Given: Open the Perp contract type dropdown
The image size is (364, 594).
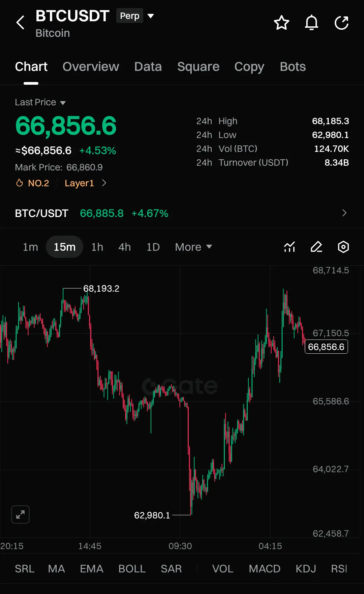Looking at the screenshot, I should 135,16.
